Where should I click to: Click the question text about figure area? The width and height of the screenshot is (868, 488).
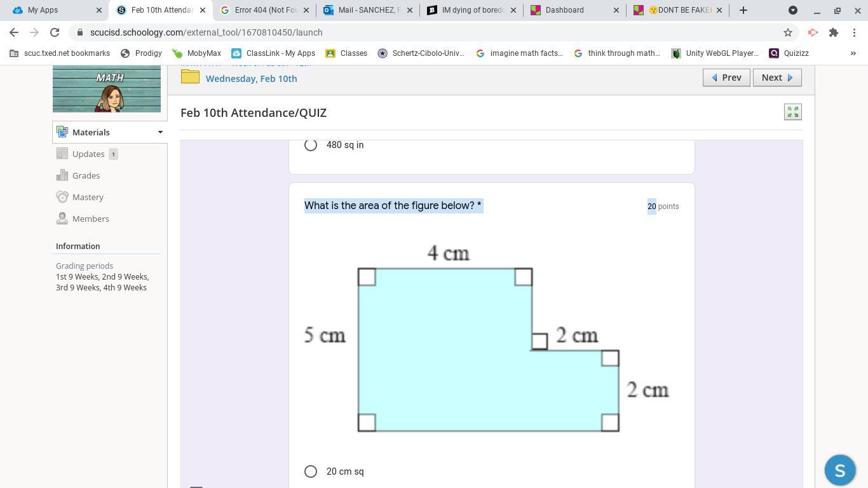tap(393, 205)
